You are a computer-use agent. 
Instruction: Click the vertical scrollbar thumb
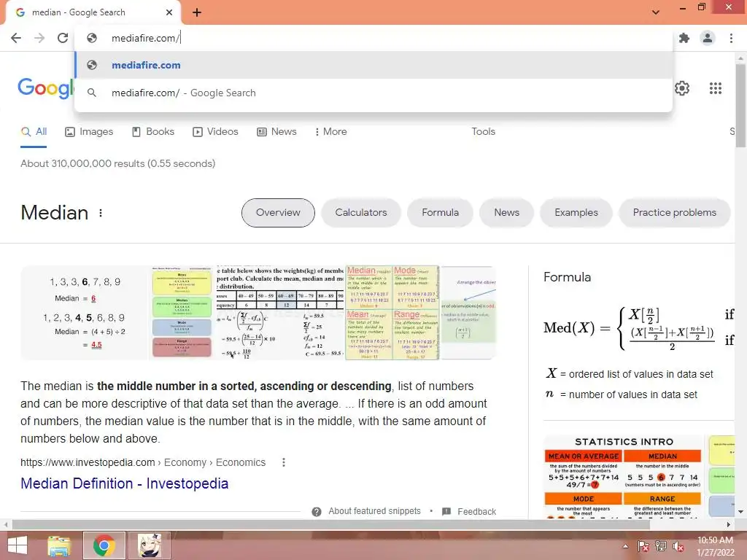(740, 106)
